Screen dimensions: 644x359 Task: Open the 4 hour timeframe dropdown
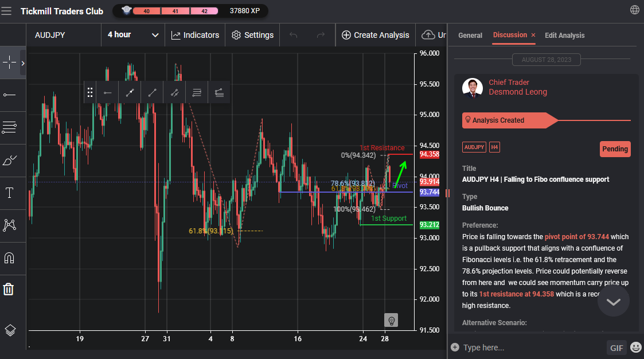click(133, 35)
